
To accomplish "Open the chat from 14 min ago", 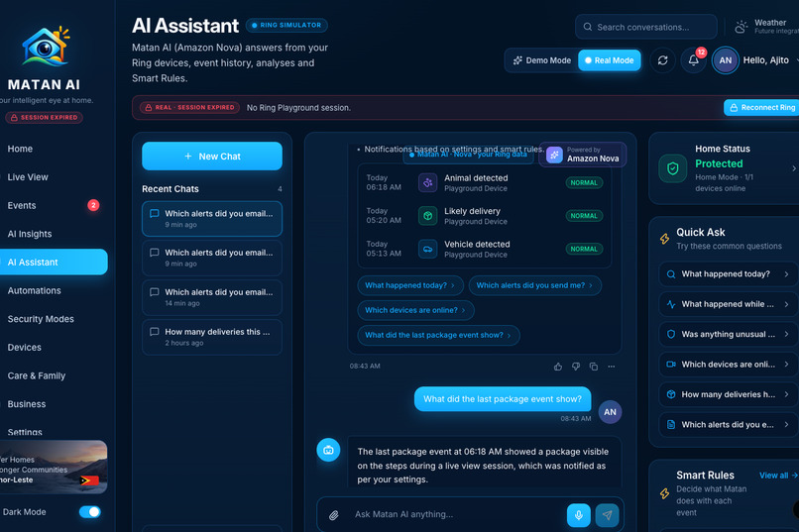I will 212,297.
